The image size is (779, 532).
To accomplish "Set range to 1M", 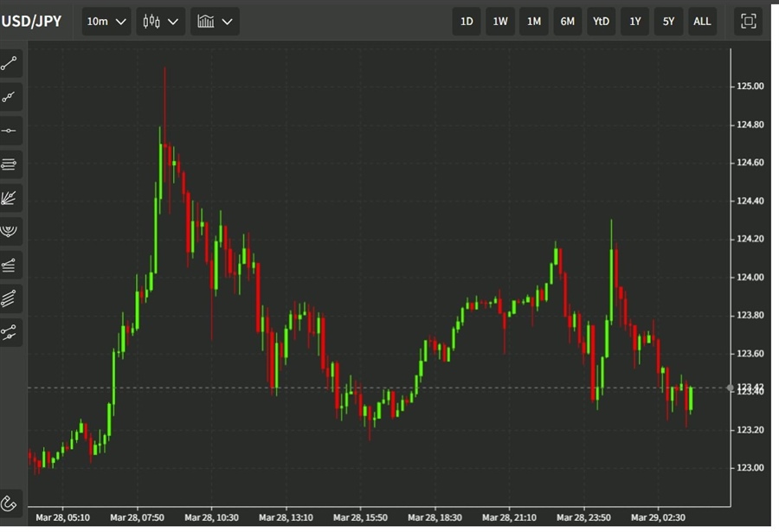I will coord(534,22).
